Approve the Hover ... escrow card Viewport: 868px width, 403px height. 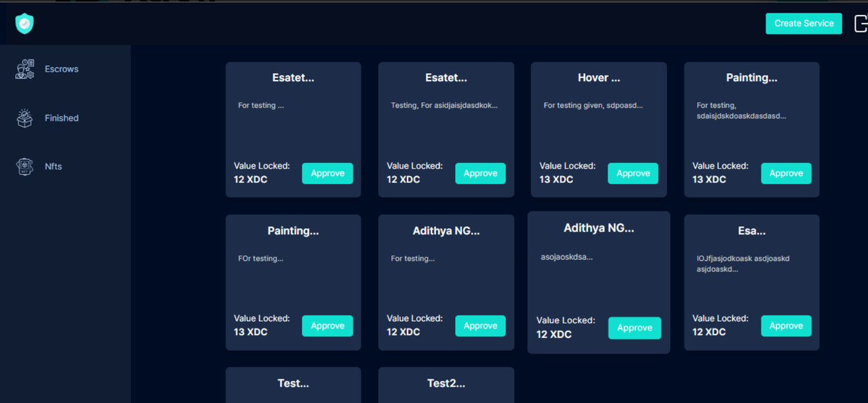[x=633, y=173]
